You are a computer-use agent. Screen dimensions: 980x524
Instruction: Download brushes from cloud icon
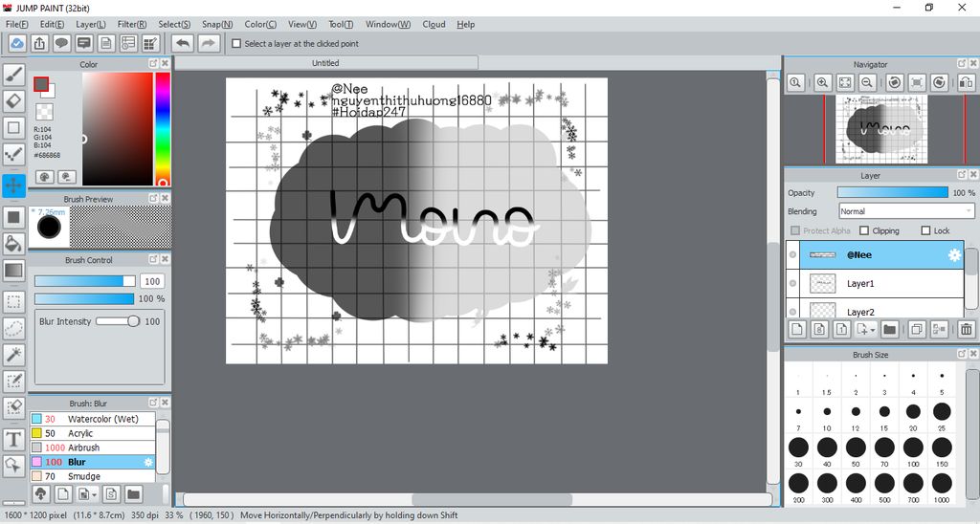coord(40,494)
